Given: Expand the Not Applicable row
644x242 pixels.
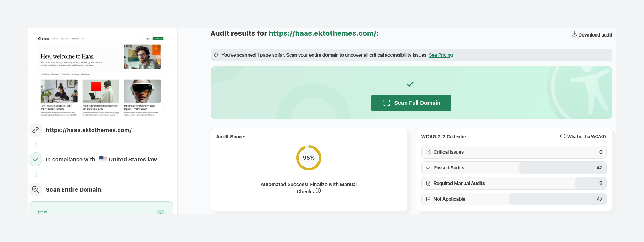Looking at the screenshot, I should coord(514,199).
